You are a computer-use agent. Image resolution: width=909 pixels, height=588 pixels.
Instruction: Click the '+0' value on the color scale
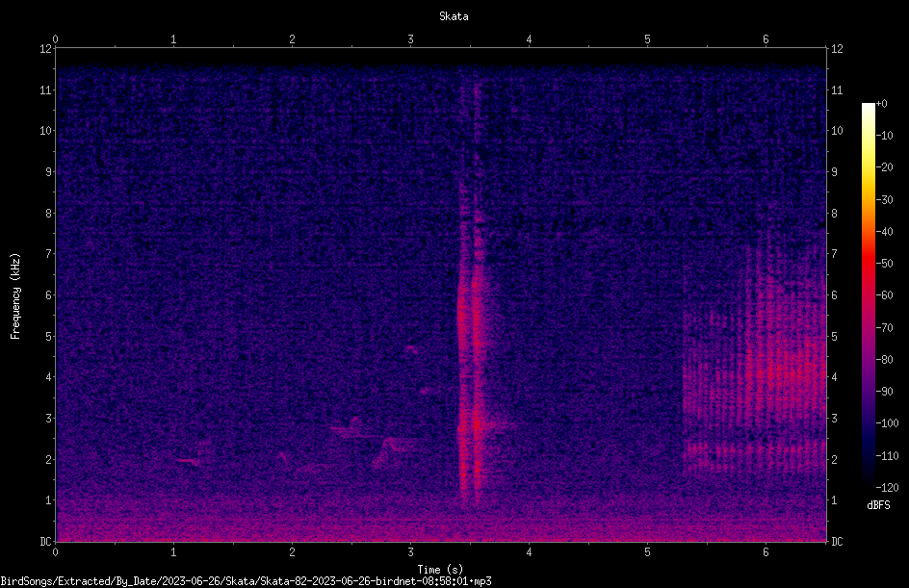(x=881, y=104)
